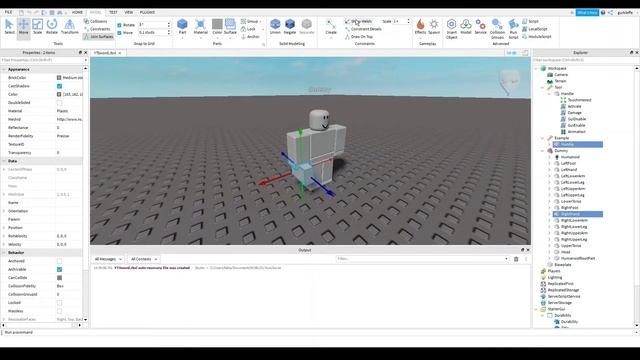Open the Create constraint tool
The image size is (640, 360).
(331, 27)
